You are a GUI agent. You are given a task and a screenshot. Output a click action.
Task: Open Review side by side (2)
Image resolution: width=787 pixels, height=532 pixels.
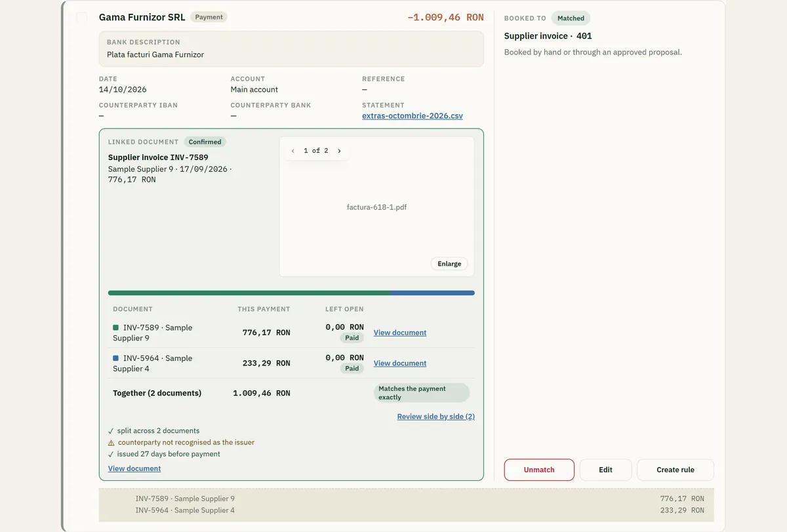coord(436,417)
